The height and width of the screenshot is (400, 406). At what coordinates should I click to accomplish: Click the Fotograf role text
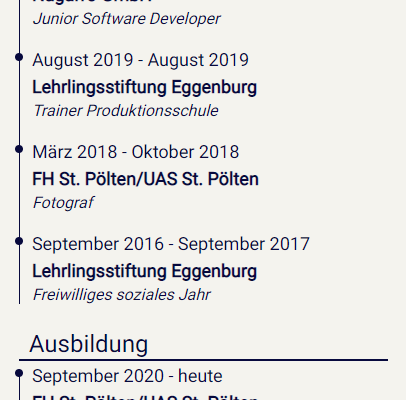[63, 203]
